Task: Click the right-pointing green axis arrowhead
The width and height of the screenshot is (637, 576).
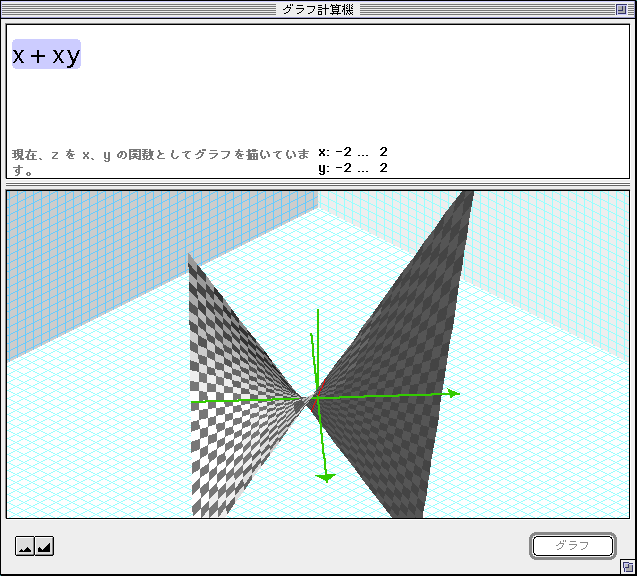Action: pyautogui.click(x=454, y=393)
